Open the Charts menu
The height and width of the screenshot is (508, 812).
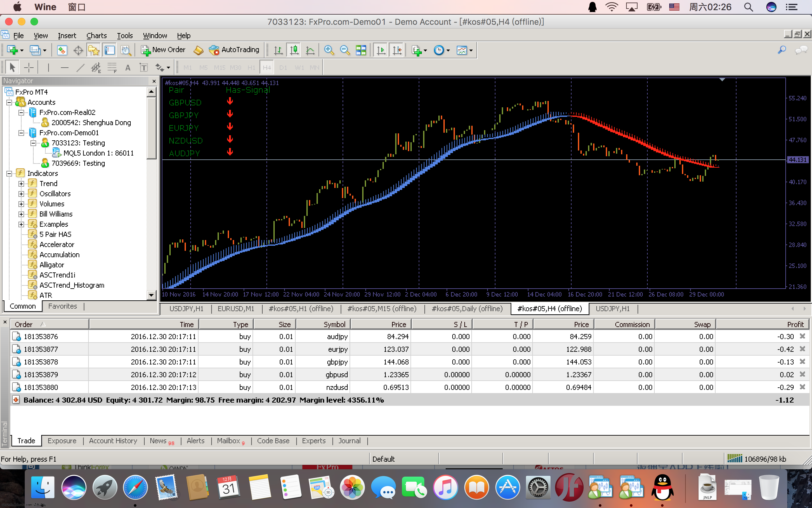point(97,36)
